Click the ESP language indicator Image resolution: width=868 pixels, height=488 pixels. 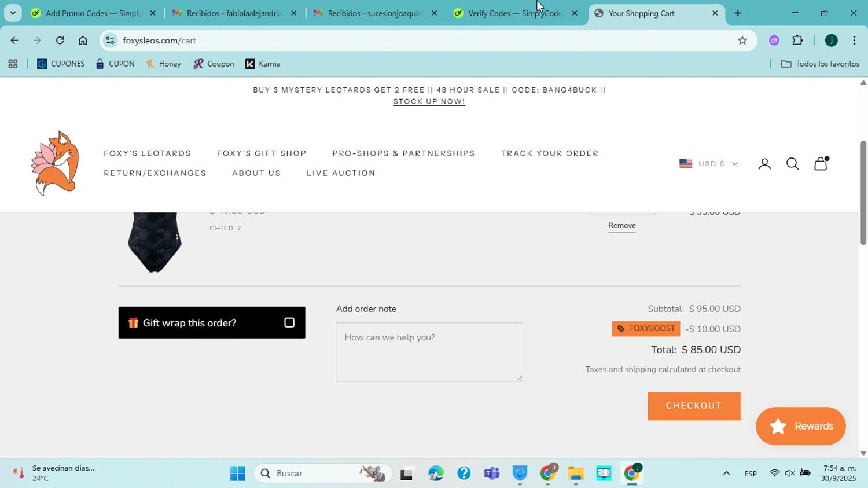tap(751, 474)
